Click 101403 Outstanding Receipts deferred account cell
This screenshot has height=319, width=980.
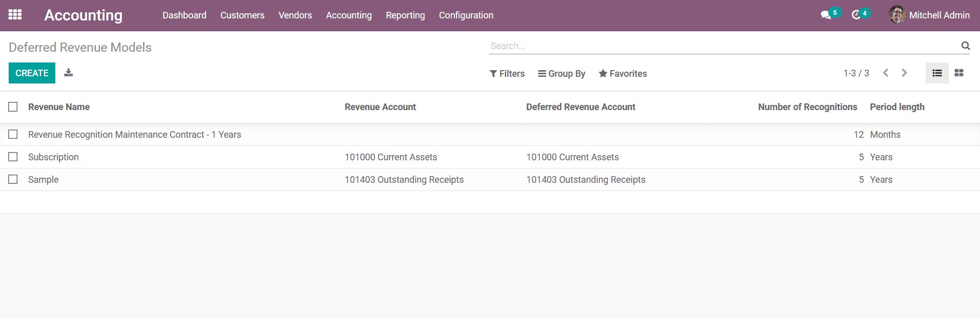(x=586, y=180)
